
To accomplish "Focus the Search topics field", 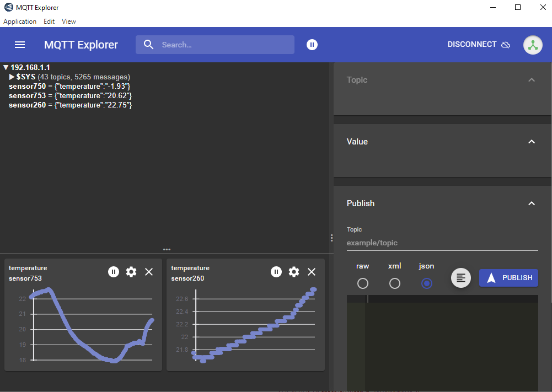I will pos(215,45).
